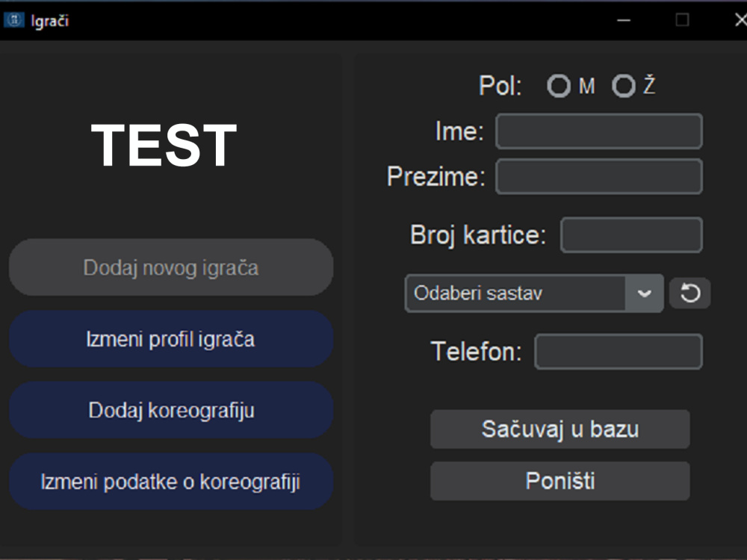Maximize the Igrači window

tap(682, 20)
